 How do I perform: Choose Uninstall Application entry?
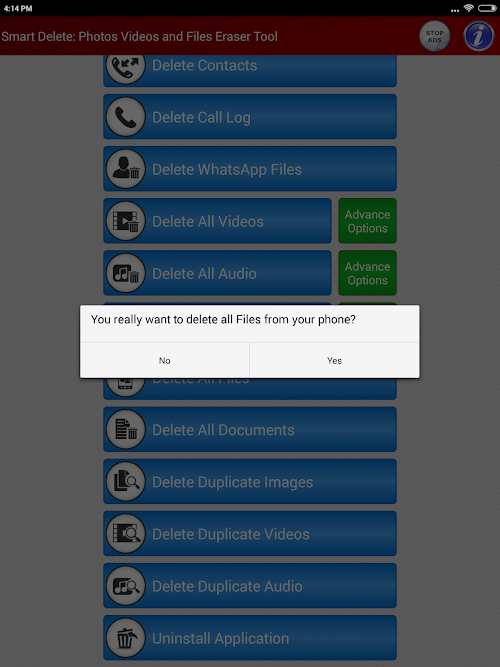point(250,638)
